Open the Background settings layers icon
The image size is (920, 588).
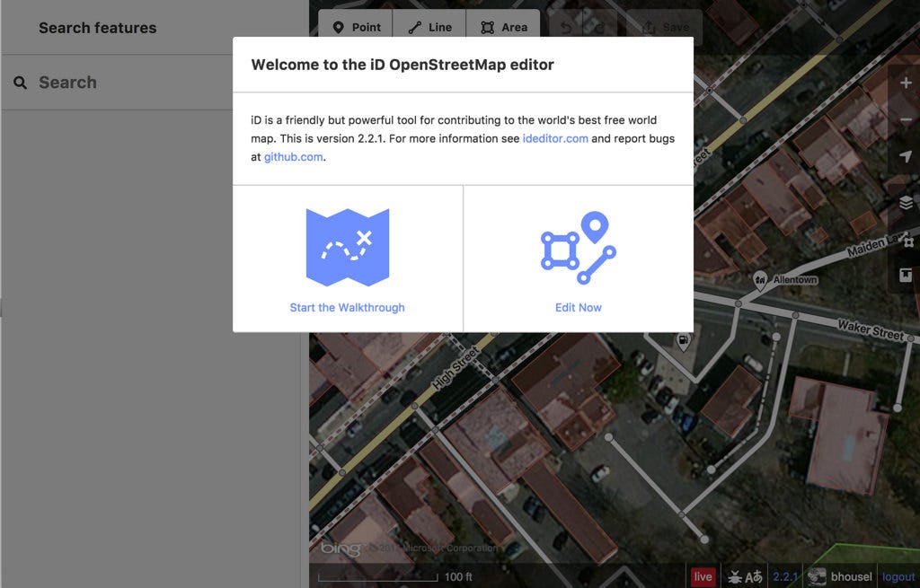[904, 202]
